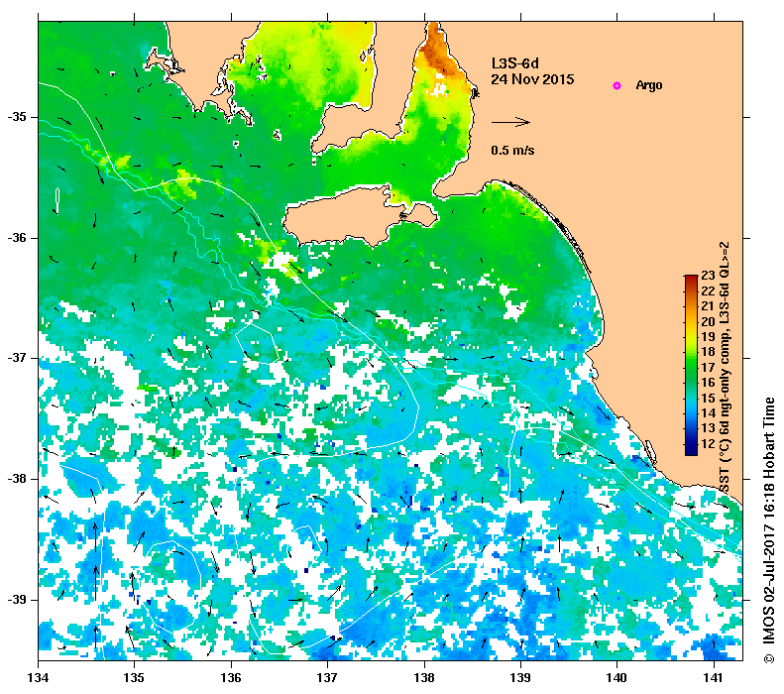
Task: Click the SST colorbar caption text
Action: click(725, 367)
